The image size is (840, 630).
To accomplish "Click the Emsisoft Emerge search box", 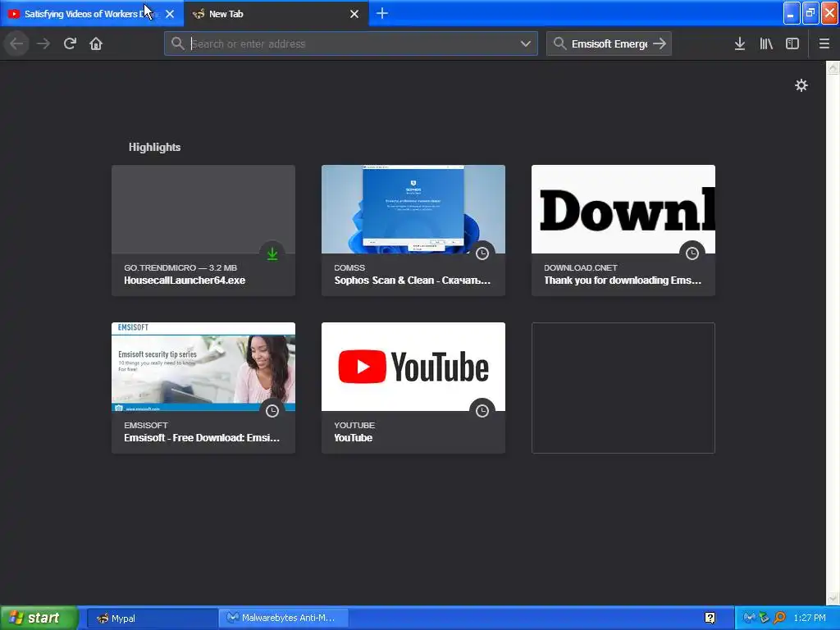I will tap(609, 43).
